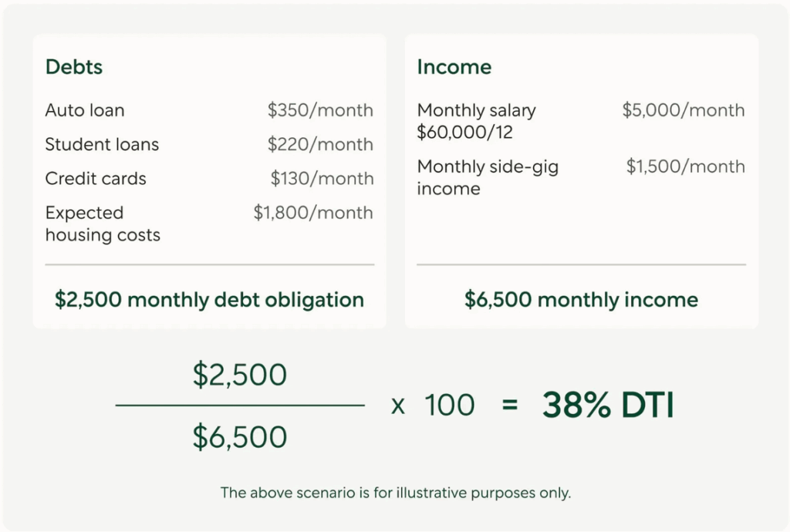The width and height of the screenshot is (790, 532).
Task: Click the illustrative purposes disclaimer text
Action: [x=395, y=493]
